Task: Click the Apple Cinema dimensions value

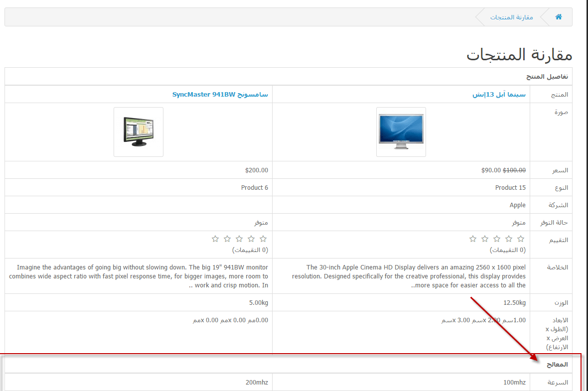Action: (x=483, y=320)
